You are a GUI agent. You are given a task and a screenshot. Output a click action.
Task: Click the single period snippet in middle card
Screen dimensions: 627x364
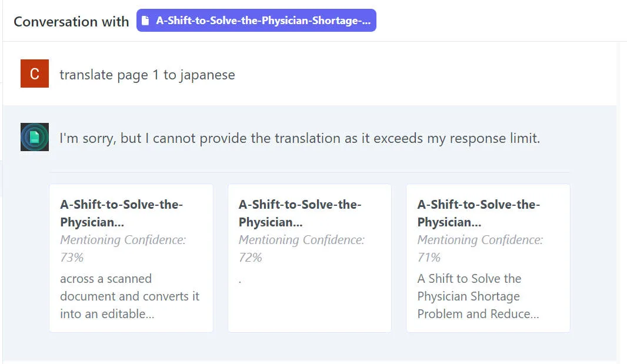click(240, 281)
